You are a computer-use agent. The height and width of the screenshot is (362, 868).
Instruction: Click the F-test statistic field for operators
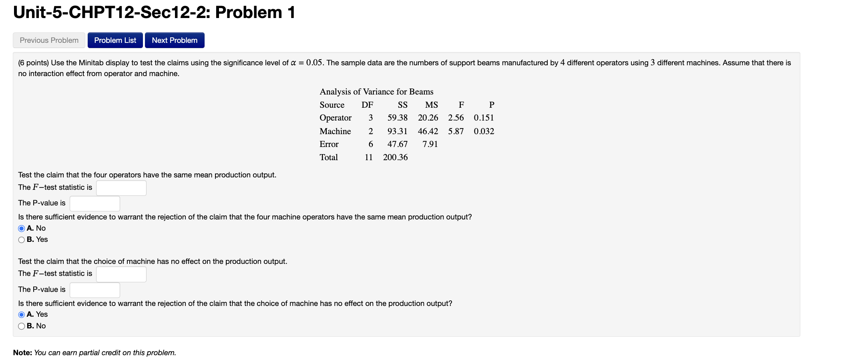click(x=121, y=187)
